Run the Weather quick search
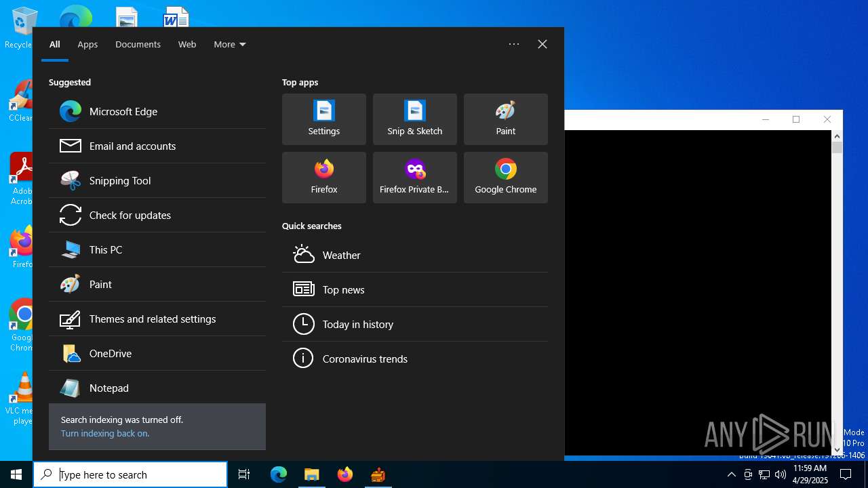The image size is (868, 488). (x=415, y=255)
